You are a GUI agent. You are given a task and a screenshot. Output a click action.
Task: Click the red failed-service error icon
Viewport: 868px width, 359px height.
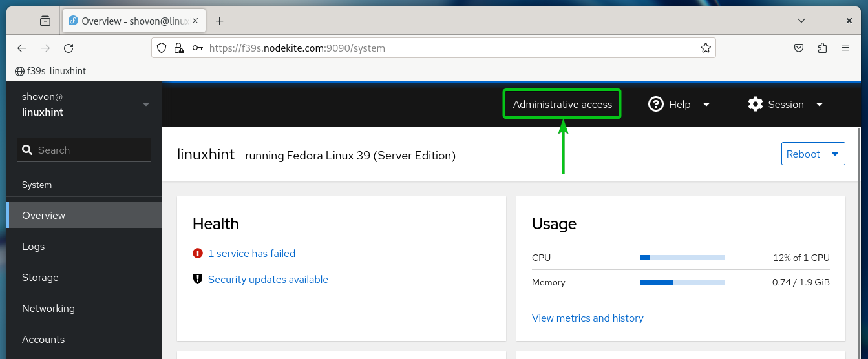tap(198, 253)
